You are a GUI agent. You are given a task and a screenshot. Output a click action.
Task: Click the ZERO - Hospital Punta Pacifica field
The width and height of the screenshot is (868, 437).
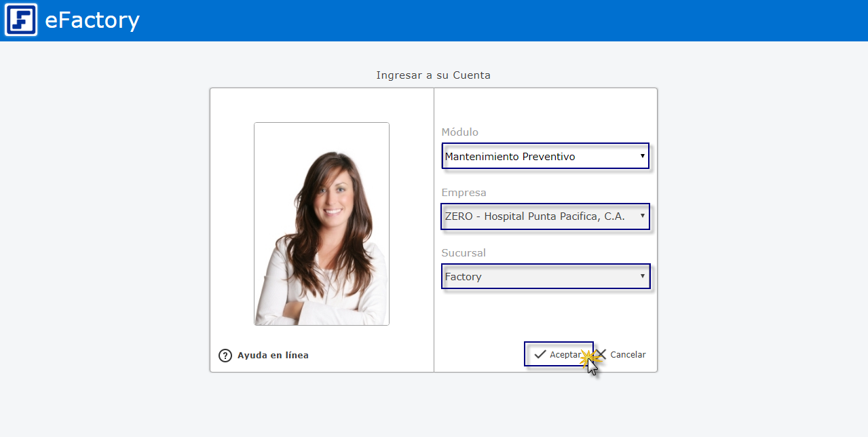(536, 216)
